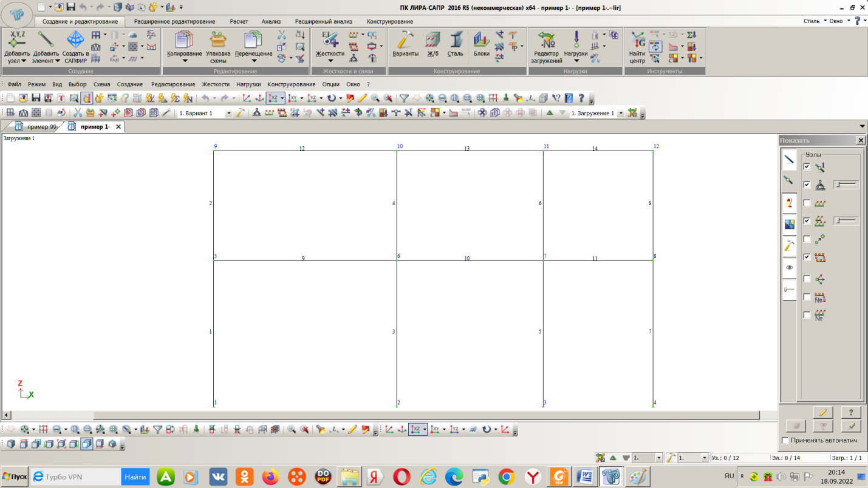Click the question mark button in Показать panel
868x488 pixels.
pos(852,412)
